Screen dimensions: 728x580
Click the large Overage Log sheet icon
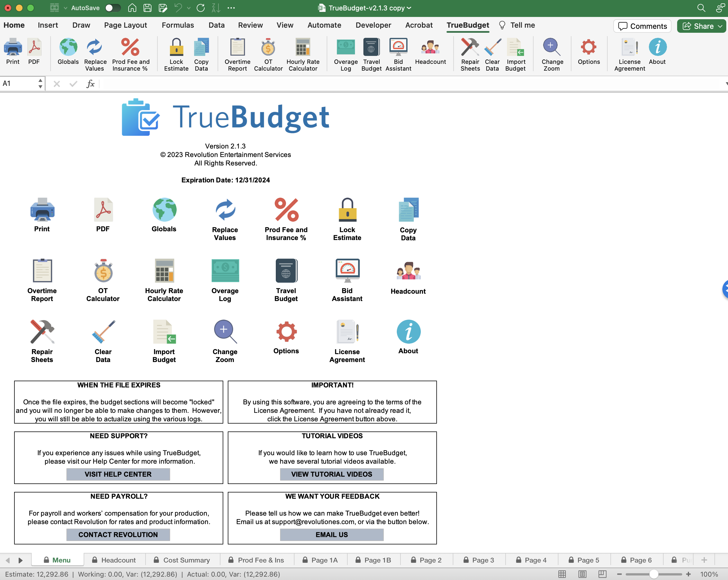pyautogui.click(x=225, y=271)
